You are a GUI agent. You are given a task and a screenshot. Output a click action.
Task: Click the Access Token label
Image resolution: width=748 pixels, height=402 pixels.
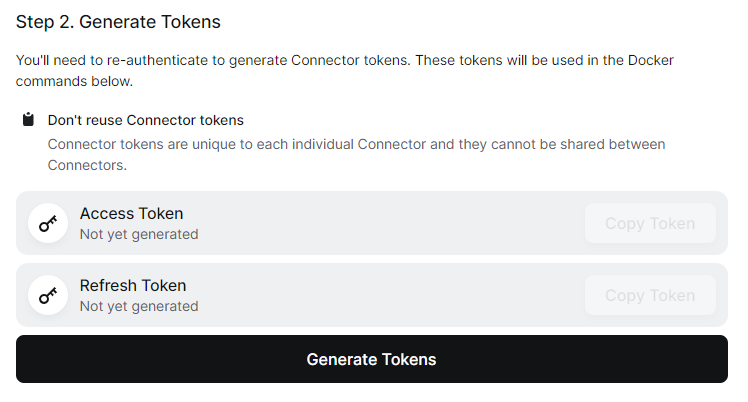pos(131,214)
